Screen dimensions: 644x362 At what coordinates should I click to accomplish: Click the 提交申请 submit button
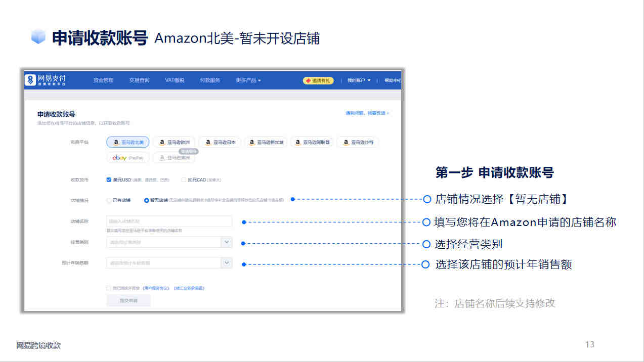128,300
